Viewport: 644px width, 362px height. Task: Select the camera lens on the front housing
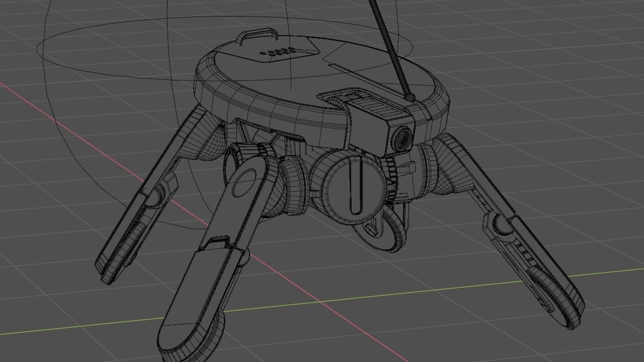(x=402, y=137)
